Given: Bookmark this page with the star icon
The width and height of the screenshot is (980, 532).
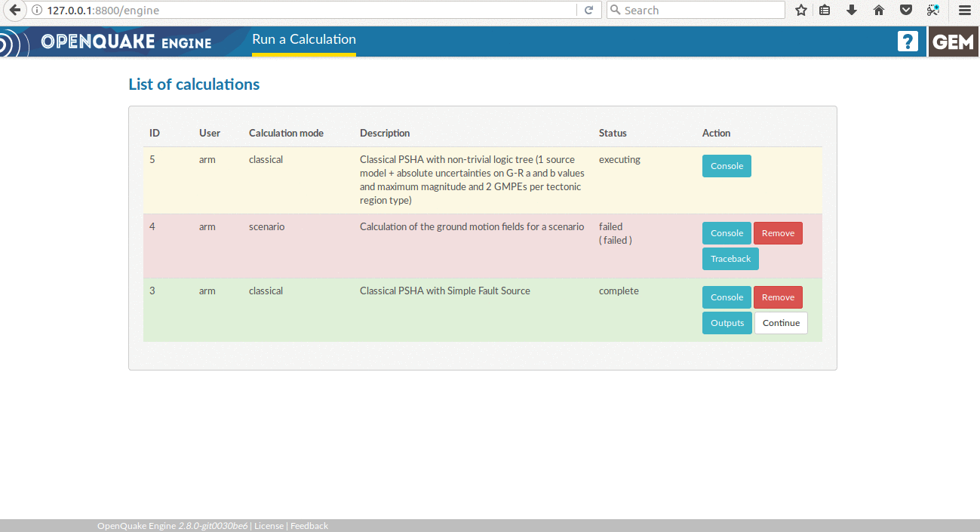Looking at the screenshot, I should click(801, 11).
